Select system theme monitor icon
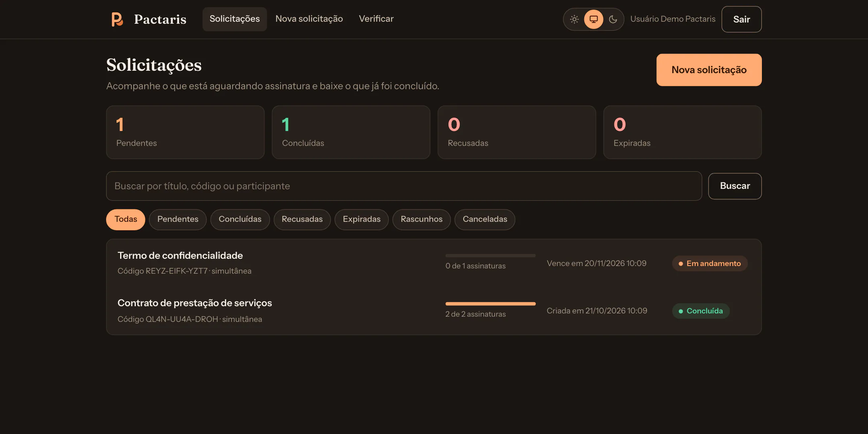The width and height of the screenshot is (868, 434). (x=594, y=19)
